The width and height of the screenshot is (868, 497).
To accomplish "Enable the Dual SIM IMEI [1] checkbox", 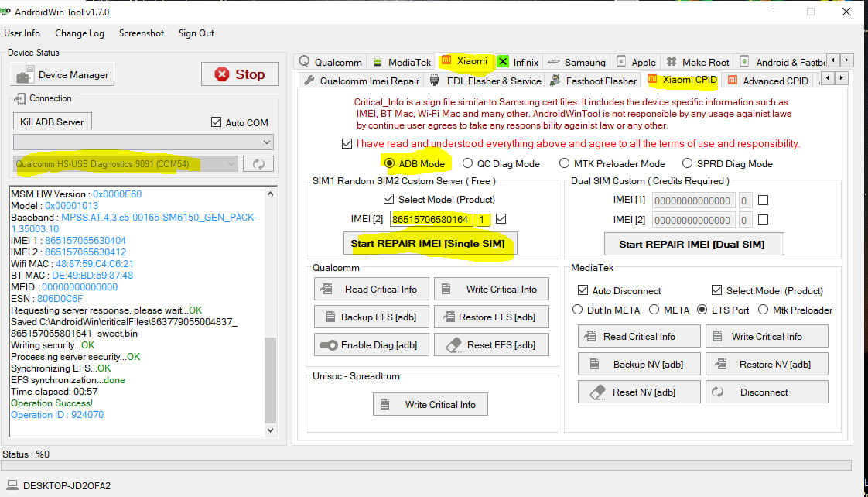I will pos(763,200).
